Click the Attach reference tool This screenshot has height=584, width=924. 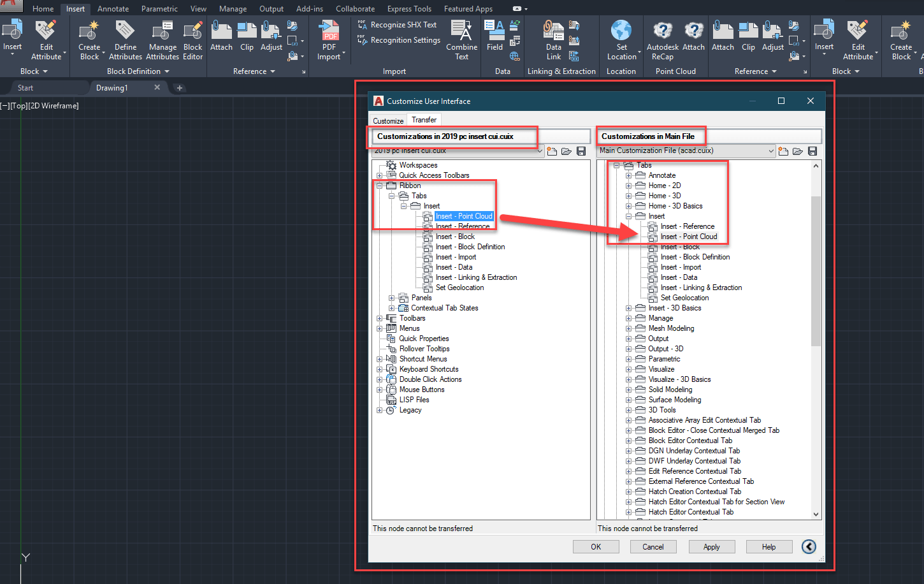(221, 35)
